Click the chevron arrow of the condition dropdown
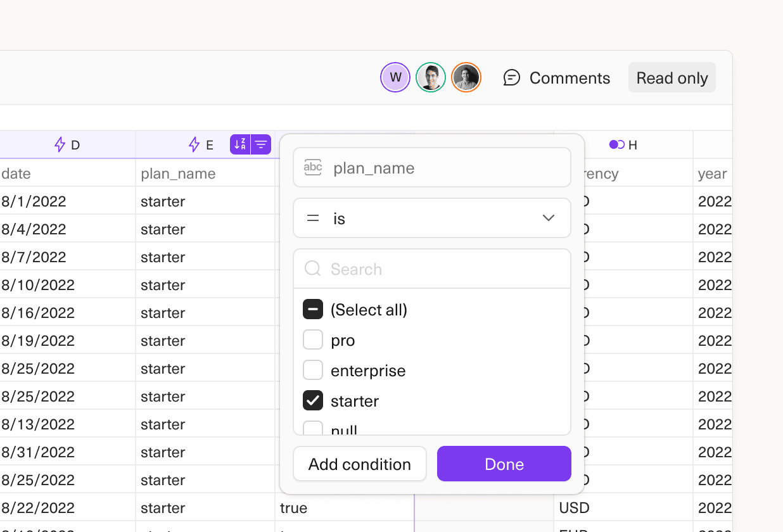 click(549, 218)
